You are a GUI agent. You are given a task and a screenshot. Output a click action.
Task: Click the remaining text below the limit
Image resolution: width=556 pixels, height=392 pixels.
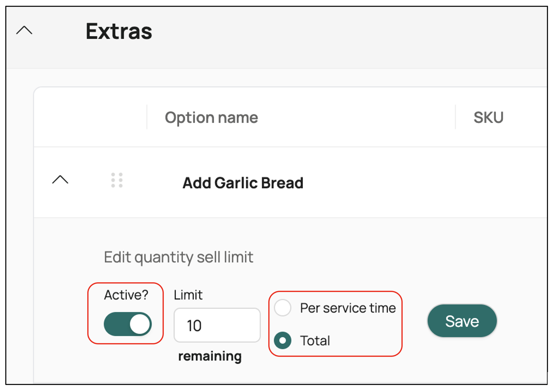coord(210,356)
